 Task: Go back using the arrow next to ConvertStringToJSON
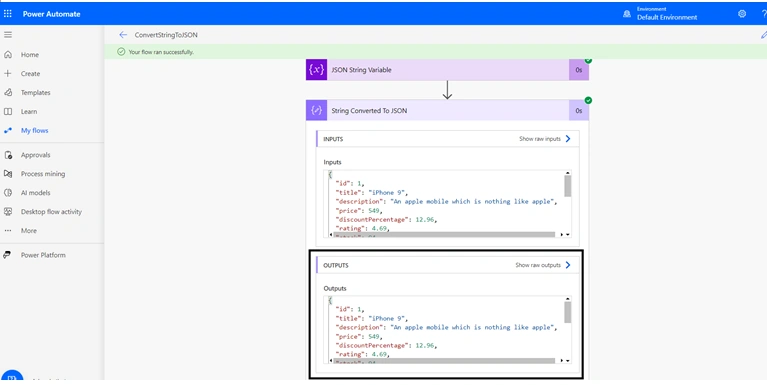[123, 35]
